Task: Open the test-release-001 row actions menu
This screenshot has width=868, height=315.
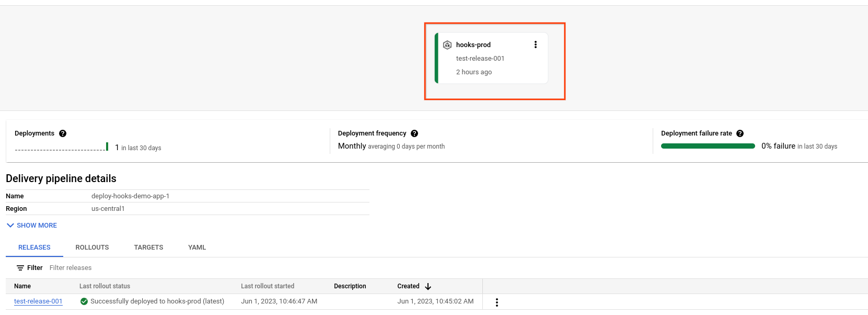Action: (496, 302)
